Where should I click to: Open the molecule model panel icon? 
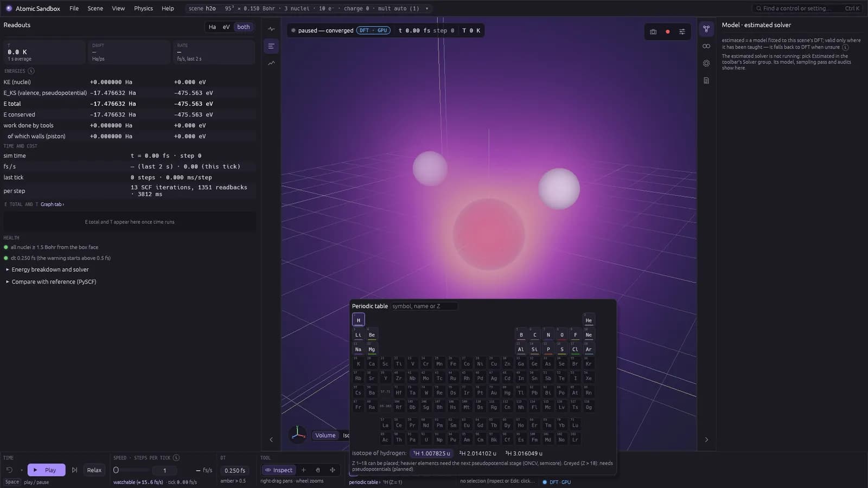point(706,29)
